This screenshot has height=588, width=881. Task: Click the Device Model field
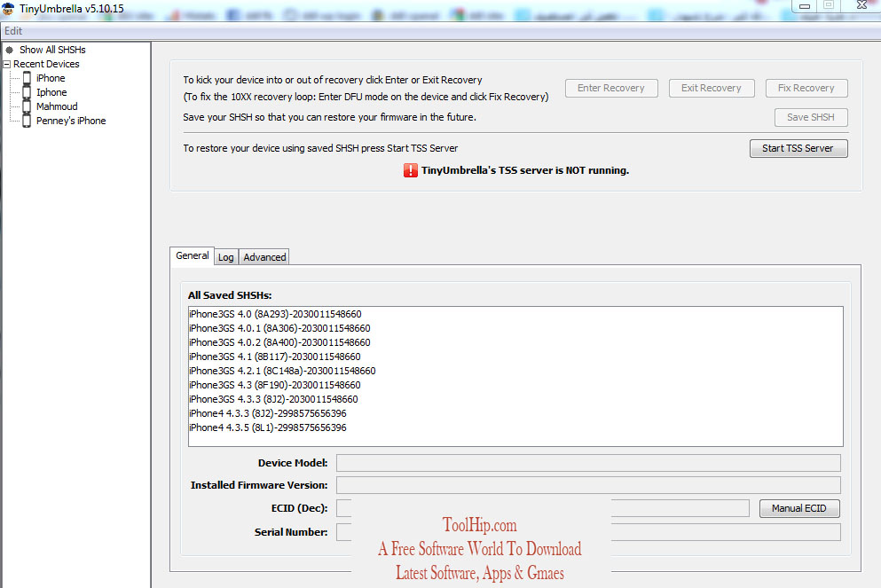point(588,463)
